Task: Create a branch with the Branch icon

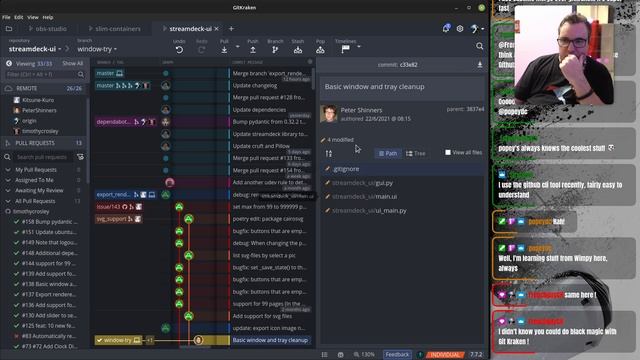Action: click(275, 50)
